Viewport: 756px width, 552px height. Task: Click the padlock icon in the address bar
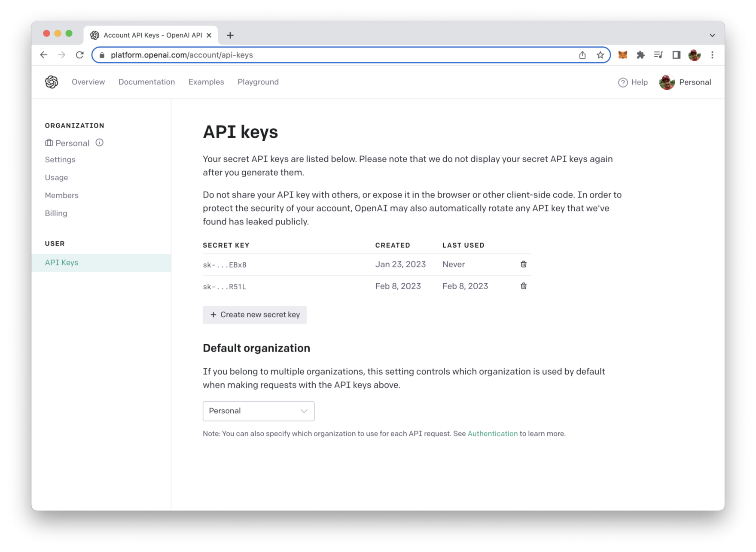102,55
